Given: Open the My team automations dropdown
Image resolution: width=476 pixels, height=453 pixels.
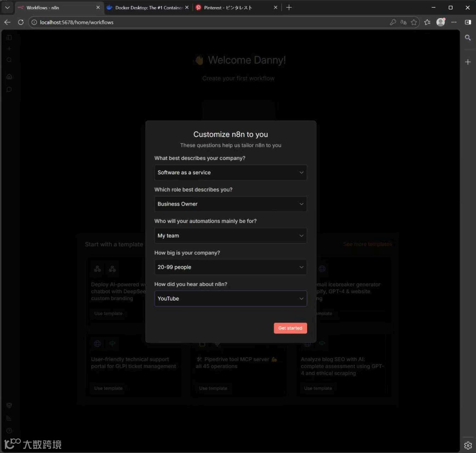Looking at the screenshot, I should [231, 235].
